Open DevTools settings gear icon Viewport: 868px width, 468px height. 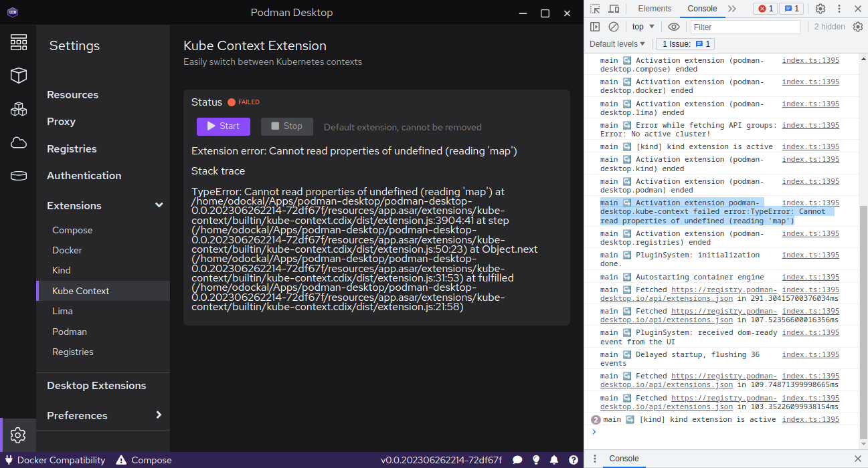tap(820, 9)
